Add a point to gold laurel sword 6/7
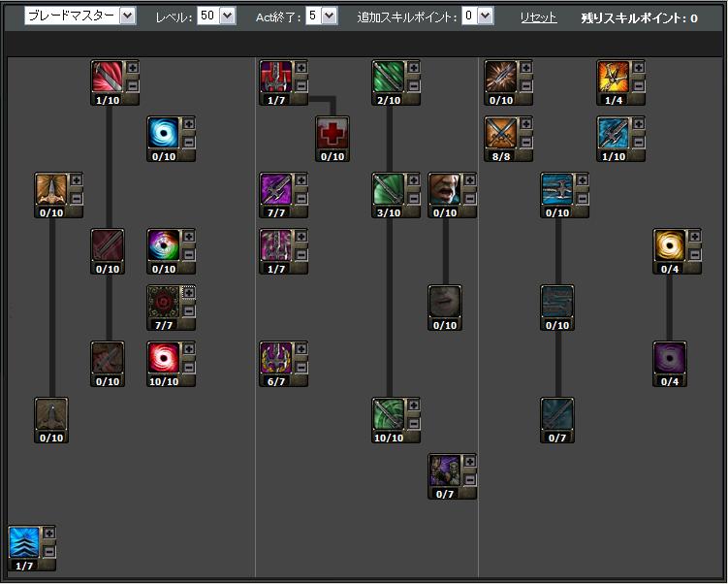The width and height of the screenshot is (728, 584). pyautogui.click(x=301, y=349)
